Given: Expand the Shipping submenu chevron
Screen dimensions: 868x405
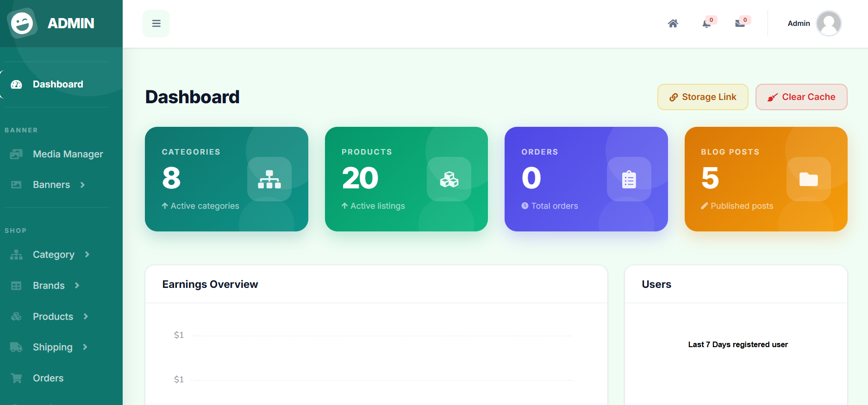Looking at the screenshot, I should [x=85, y=347].
